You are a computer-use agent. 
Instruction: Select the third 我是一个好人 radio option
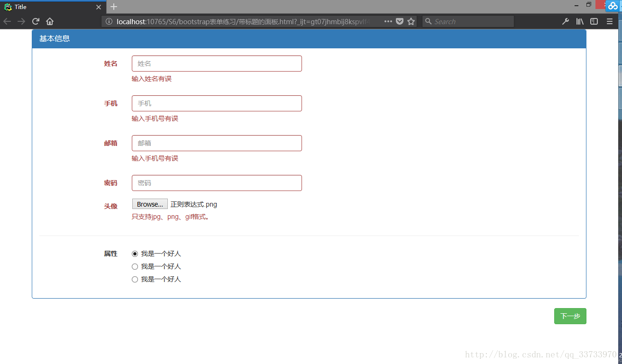[x=135, y=279]
